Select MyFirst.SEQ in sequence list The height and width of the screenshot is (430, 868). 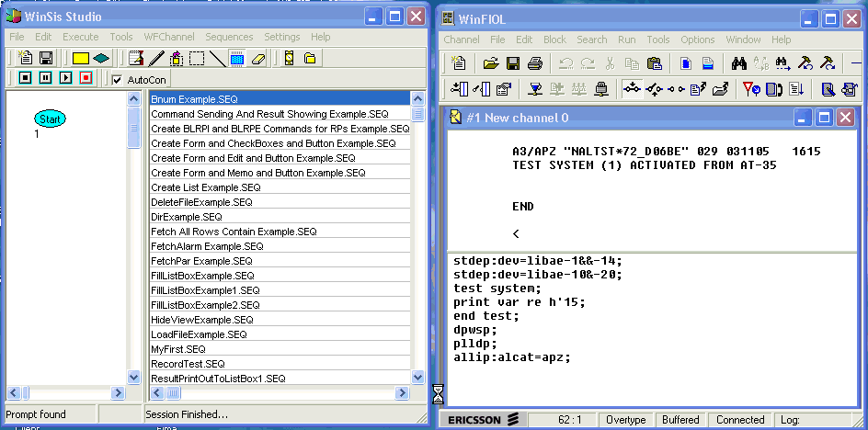280,349
